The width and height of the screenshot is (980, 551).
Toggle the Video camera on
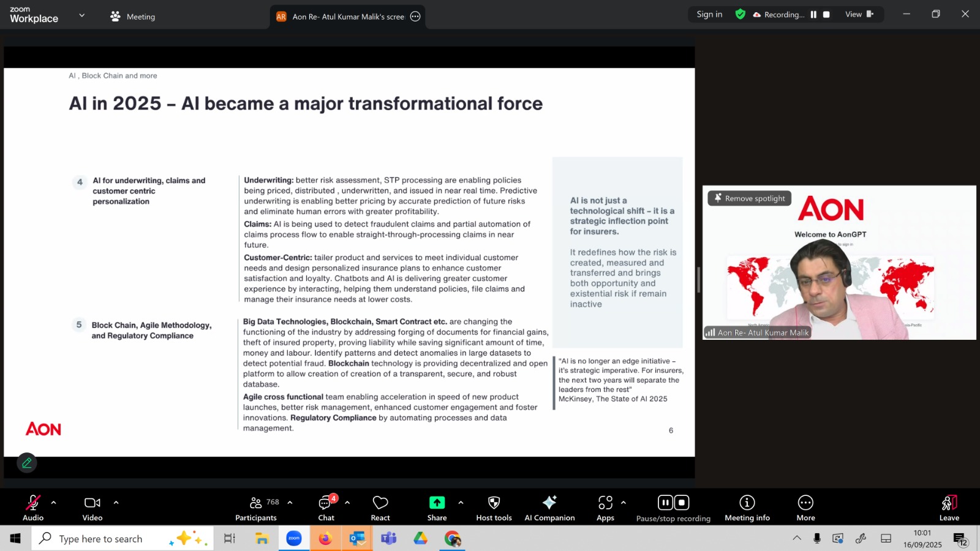point(92,508)
